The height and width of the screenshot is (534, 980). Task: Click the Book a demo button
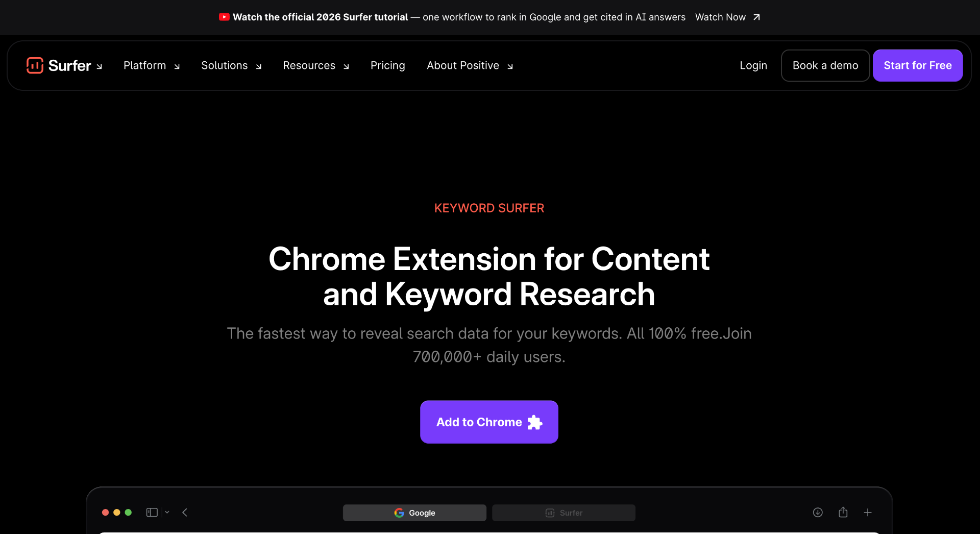pyautogui.click(x=825, y=65)
